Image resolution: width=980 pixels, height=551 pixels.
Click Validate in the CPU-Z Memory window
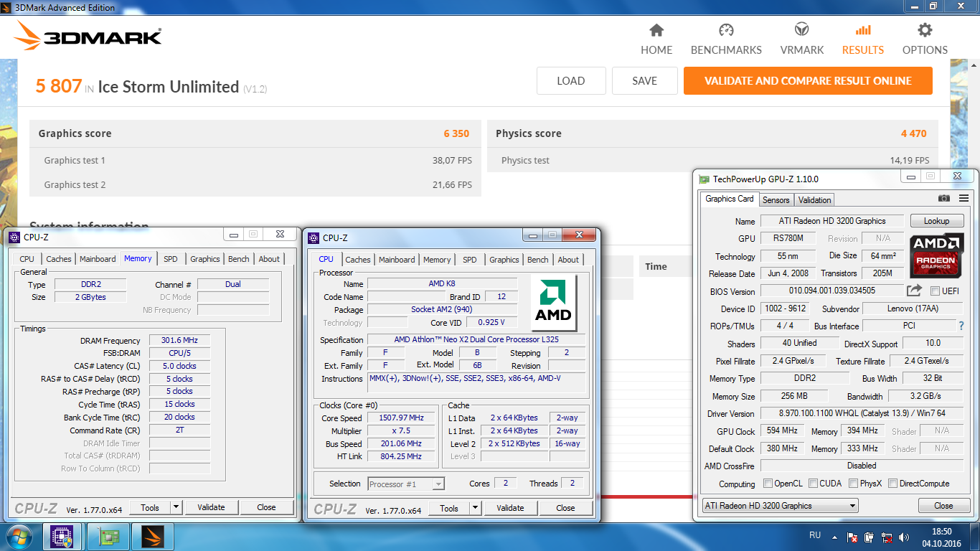pos(211,507)
